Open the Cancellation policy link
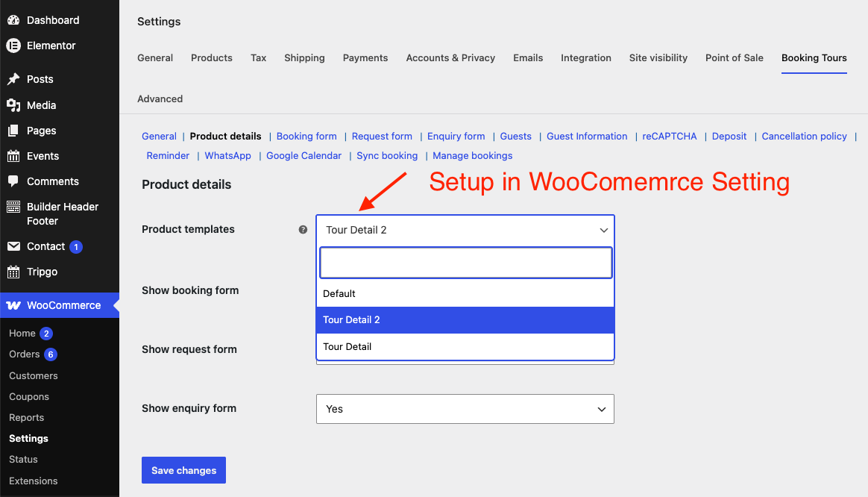 (x=804, y=137)
